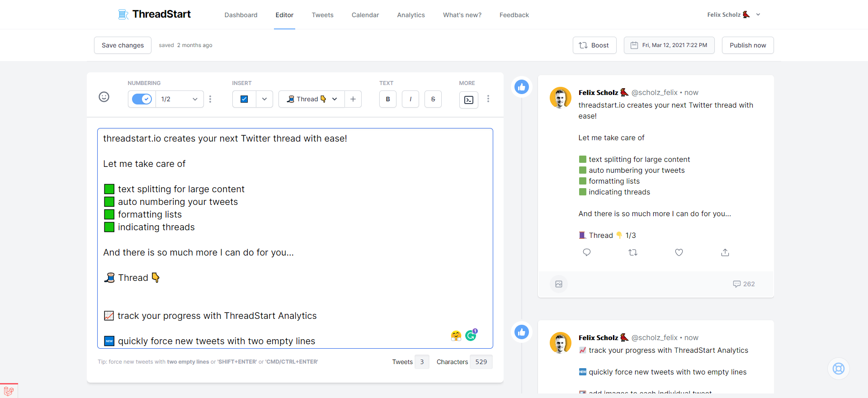The width and height of the screenshot is (868, 398).
Task: Click the Grammarly icon in the editor
Action: click(x=471, y=335)
